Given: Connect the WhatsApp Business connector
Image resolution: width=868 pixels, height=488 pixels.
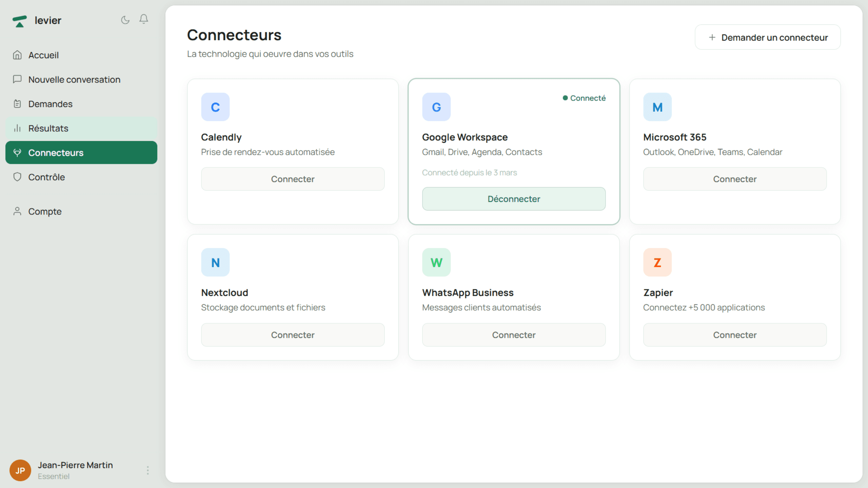Looking at the screenshot, I should pyautogui.click(x=514, y=335).
